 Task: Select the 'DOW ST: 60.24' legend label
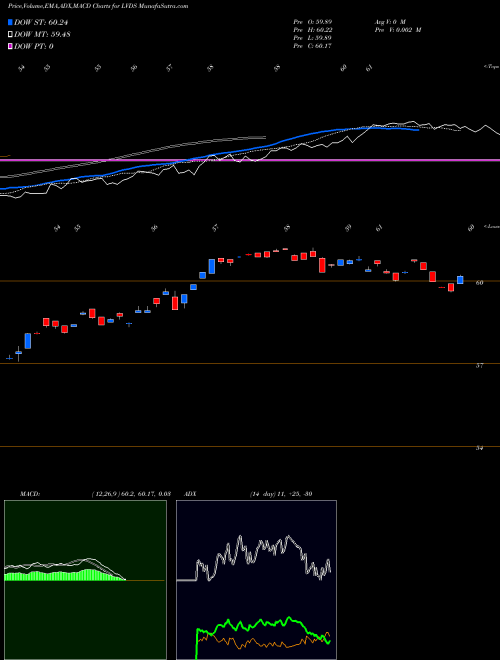(x=41, y=22)
